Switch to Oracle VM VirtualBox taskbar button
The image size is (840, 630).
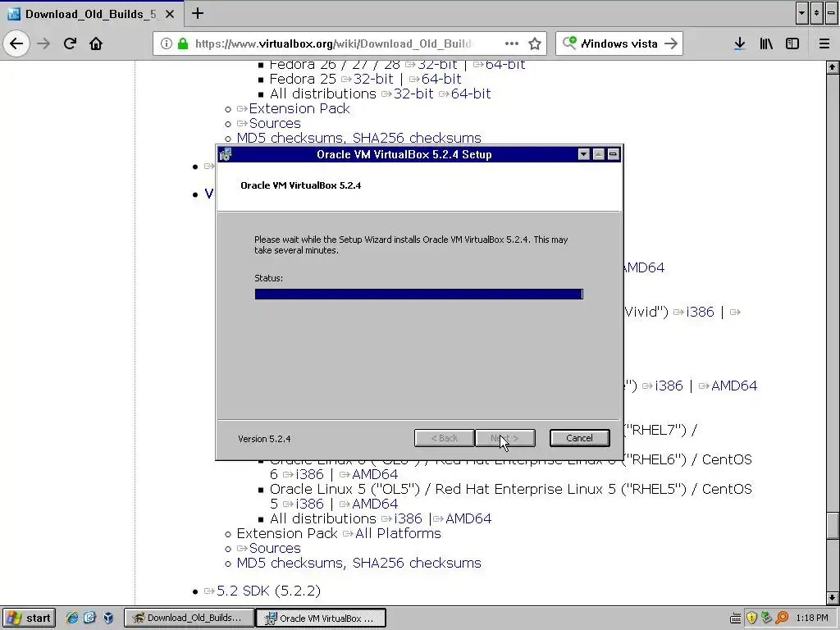coord(321,618)
